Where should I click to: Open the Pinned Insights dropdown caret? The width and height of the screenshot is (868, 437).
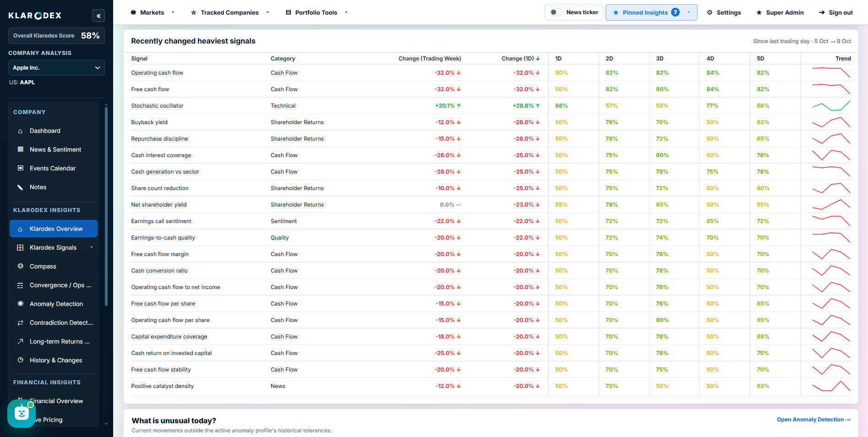(x=688, y=12)
